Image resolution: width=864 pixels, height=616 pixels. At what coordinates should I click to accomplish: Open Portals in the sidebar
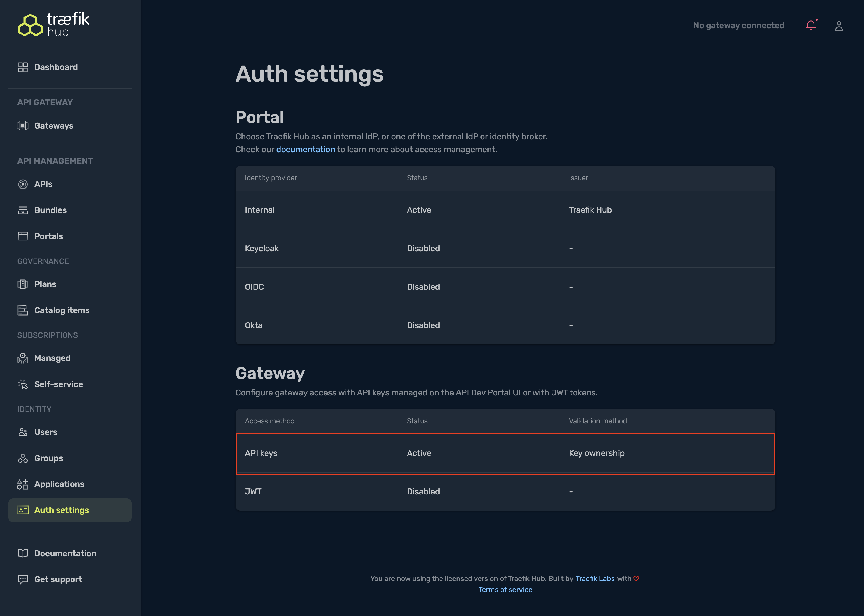(48, 236)
